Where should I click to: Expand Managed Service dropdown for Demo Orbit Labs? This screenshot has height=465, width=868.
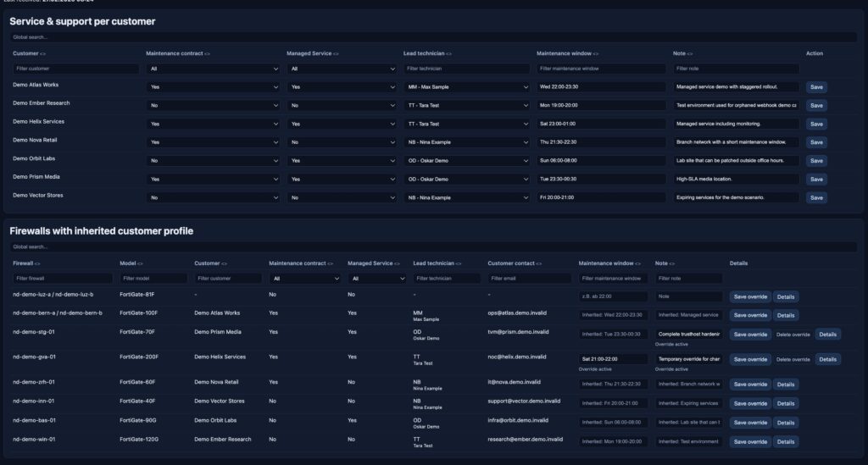(342, 160)
